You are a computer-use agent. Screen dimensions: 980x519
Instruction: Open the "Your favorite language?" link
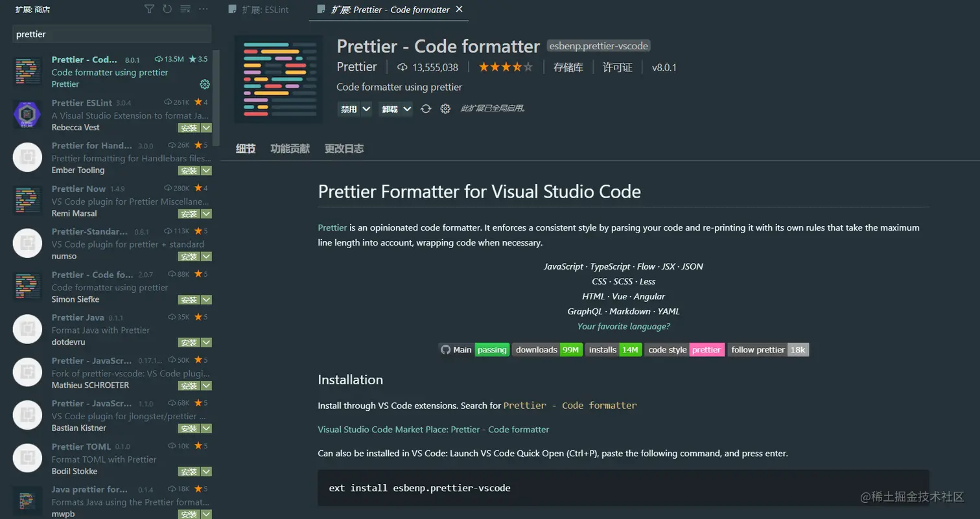coord(624,327)
